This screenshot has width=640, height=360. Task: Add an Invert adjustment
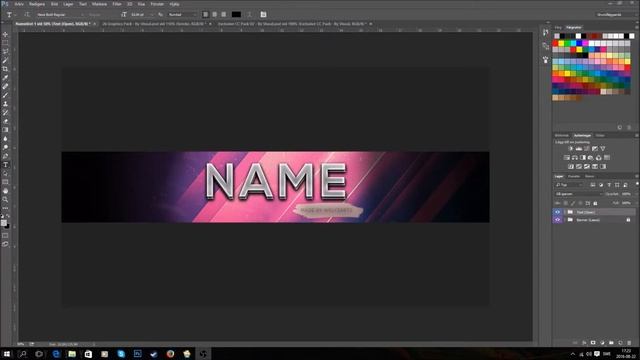[571, 167]
